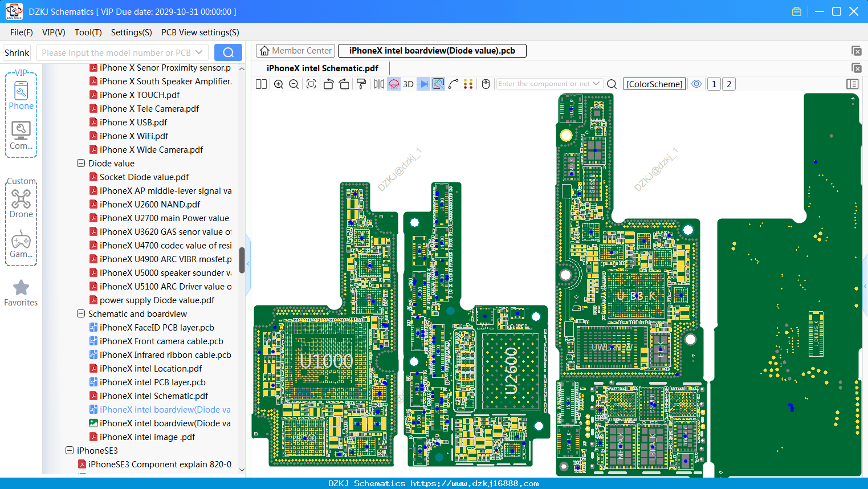Toggle the red dome light tool
Image resolution: width=868 pixels, height=489 pixels.
(x=394, y=84)
